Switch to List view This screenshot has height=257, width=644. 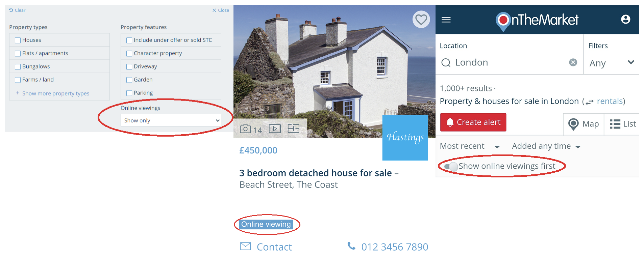[622, 124]
